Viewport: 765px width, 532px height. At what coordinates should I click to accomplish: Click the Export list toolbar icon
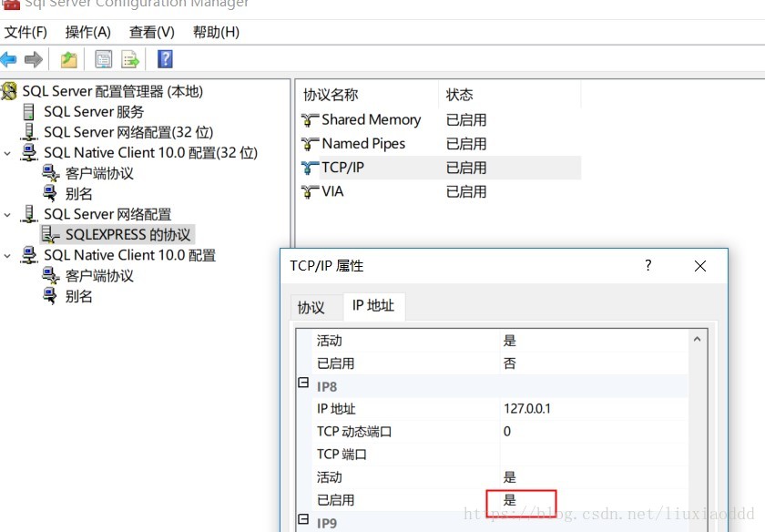pos(130,59)
